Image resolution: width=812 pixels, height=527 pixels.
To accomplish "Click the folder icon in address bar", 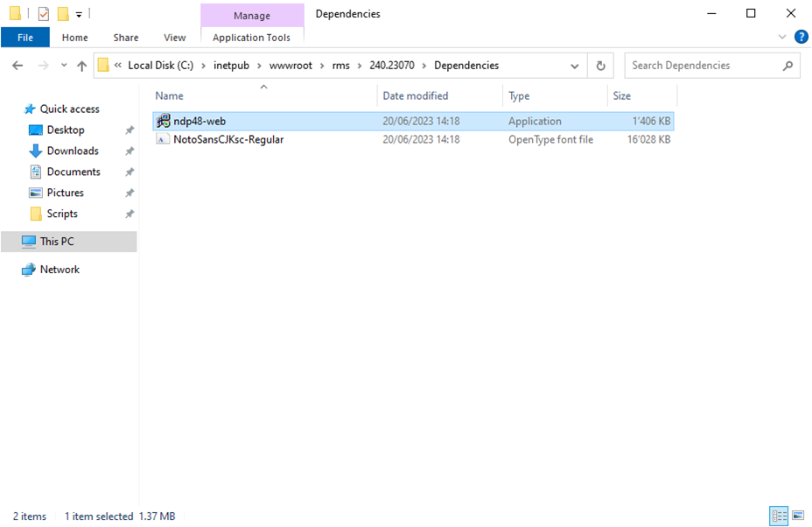I will (103, 66).
